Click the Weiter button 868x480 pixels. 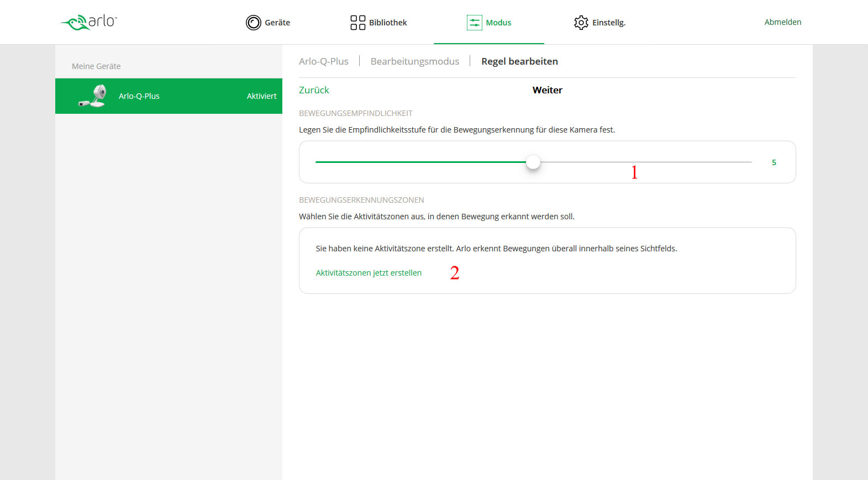point(548,90)
